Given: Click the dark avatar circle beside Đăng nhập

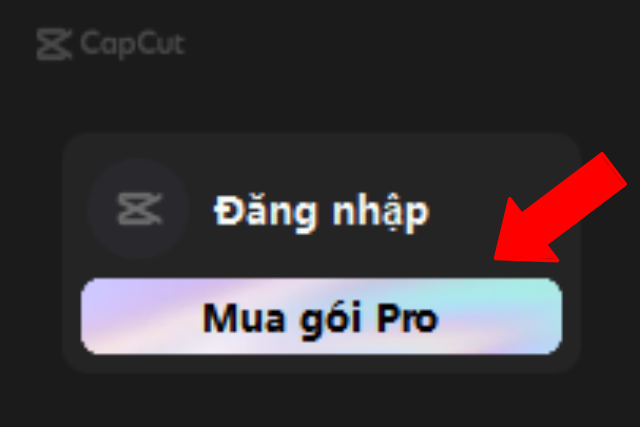Looking at the screenshot, I should point(138,209).
